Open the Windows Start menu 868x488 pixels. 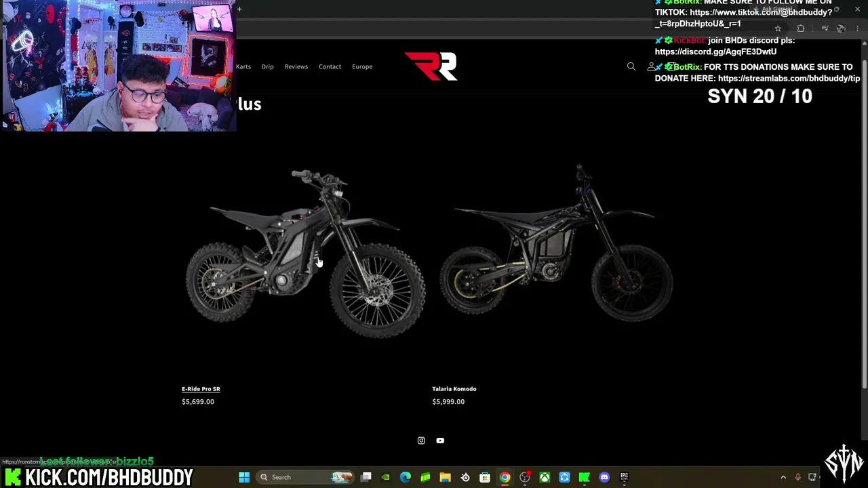pos(244,477)
